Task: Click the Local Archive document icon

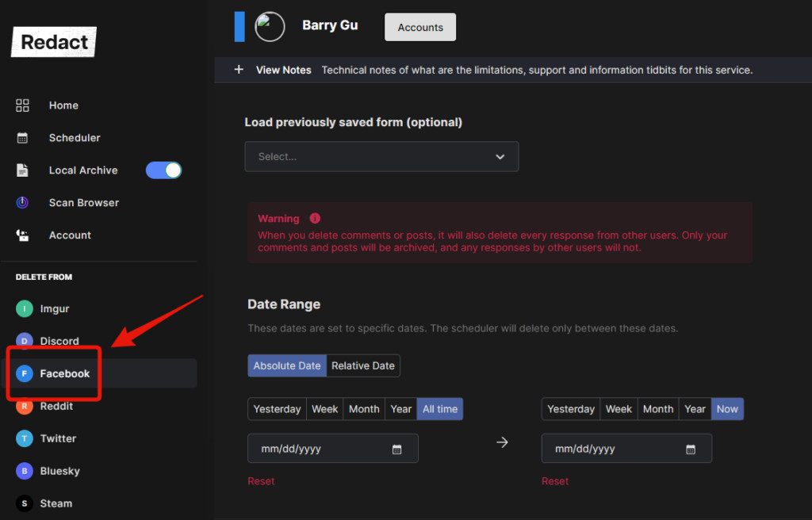Action: pos(22,170)
